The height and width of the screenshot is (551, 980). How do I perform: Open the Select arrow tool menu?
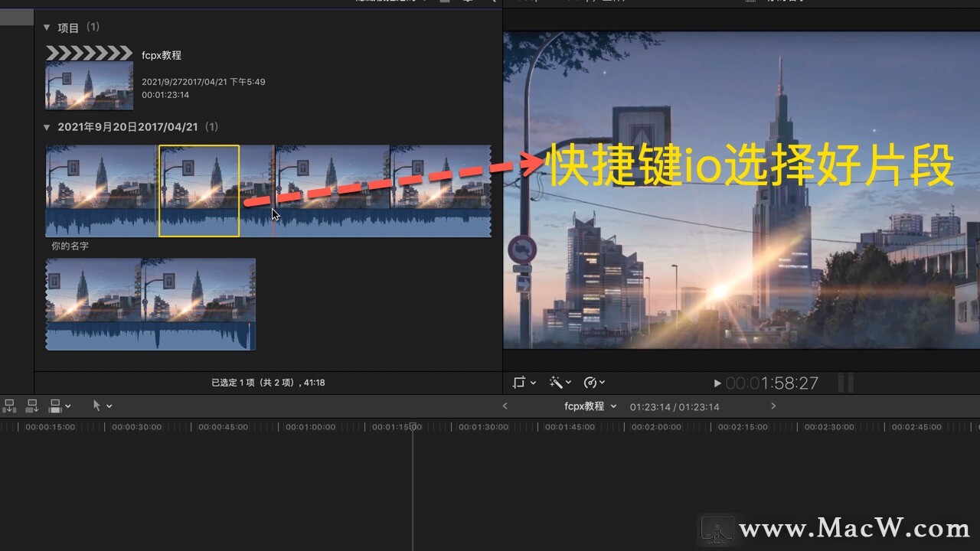click(102, 406)
